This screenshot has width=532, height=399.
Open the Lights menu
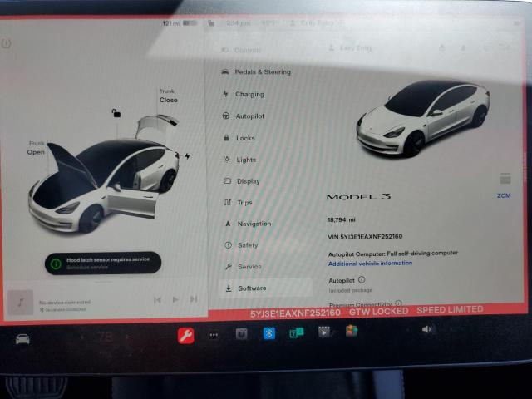[x=240, y=160]
